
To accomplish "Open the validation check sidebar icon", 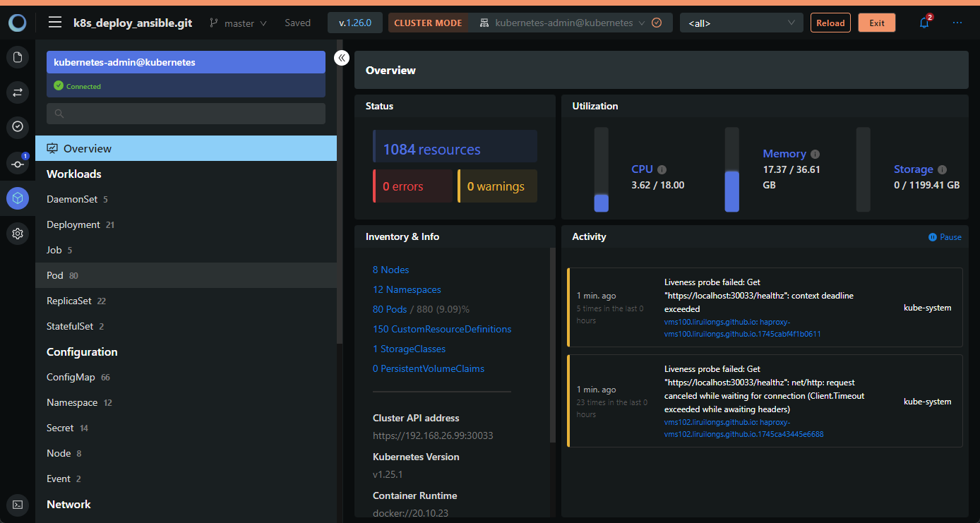I will [x=18, y=126].
